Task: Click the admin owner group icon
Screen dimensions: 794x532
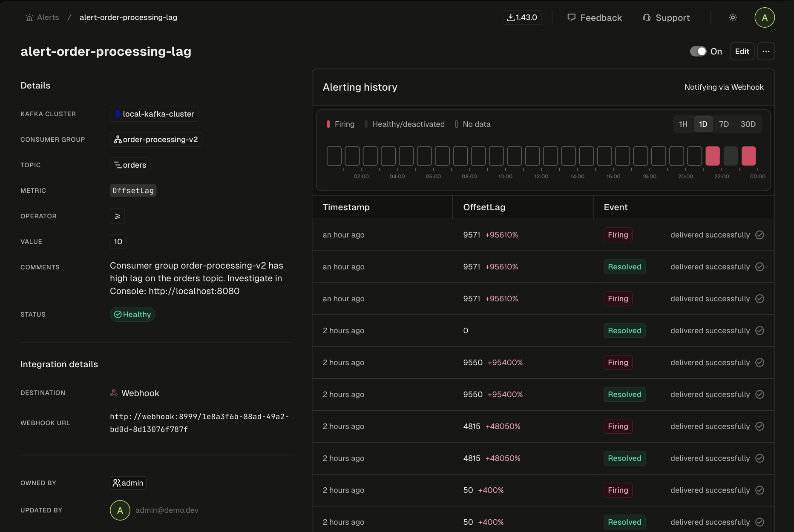Action: 117,483
